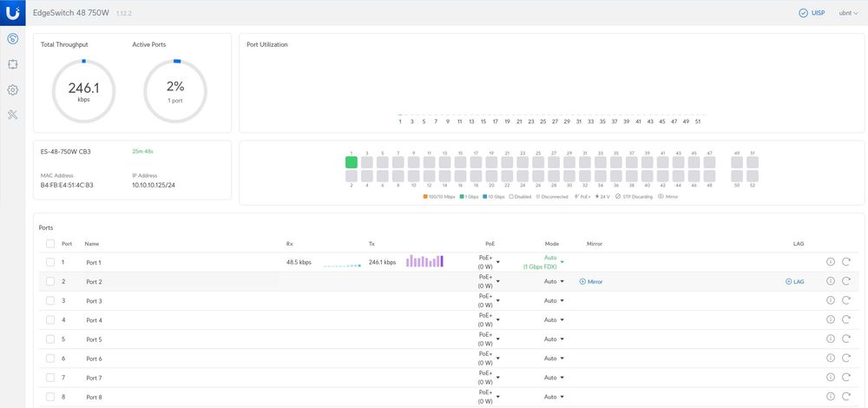Open the dashboard icon in the sidebar
The image size is (868, 408).
[13, 38]
